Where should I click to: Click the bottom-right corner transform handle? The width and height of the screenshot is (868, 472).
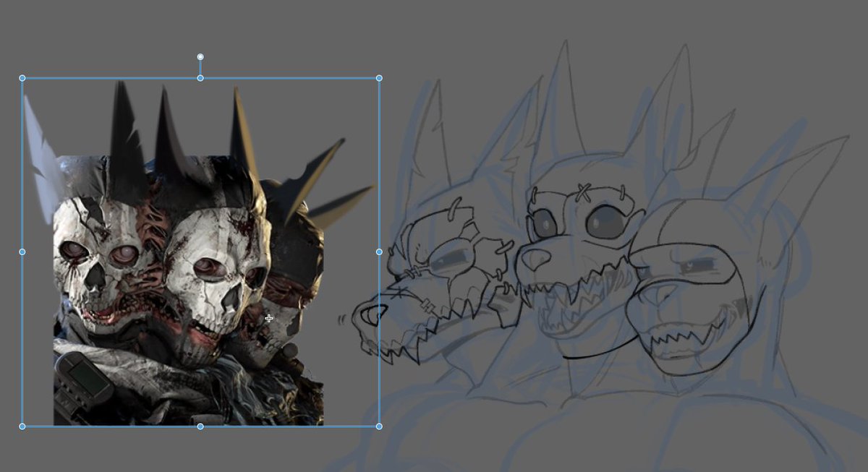click(379, 426)
